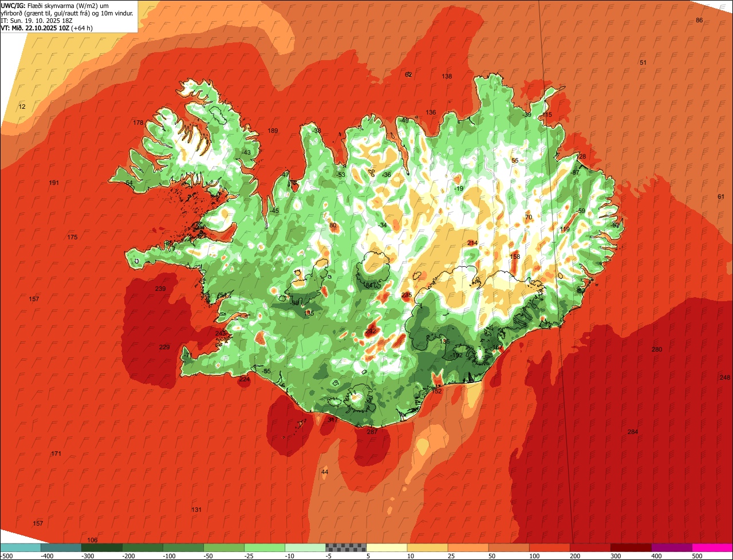The image size is (733, 560).
Task: Click the dark maroon 300 to 400 legend swatch
Action: pos(631,547)
